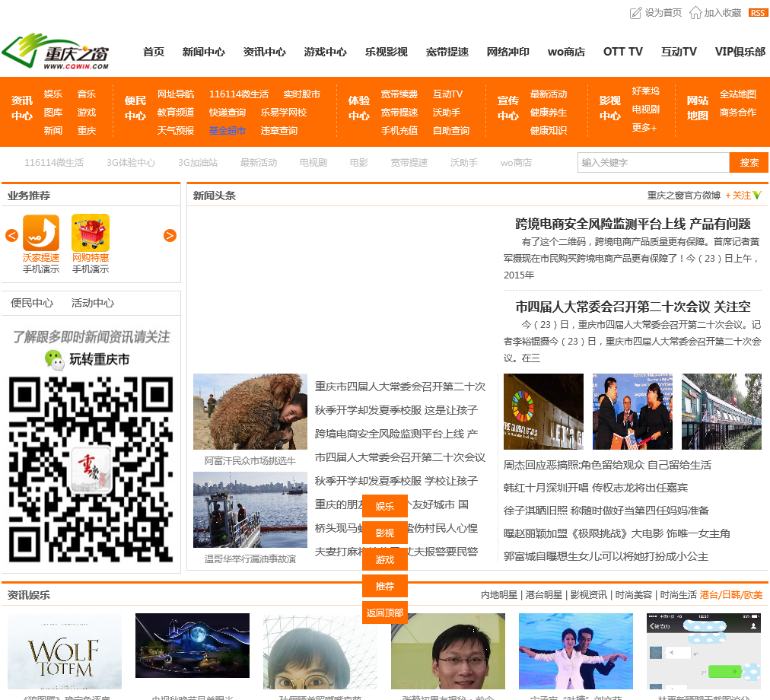Go to 首页 in the main navigation
The width and height of the screenshot is (770, 700).
click(154, 52)
